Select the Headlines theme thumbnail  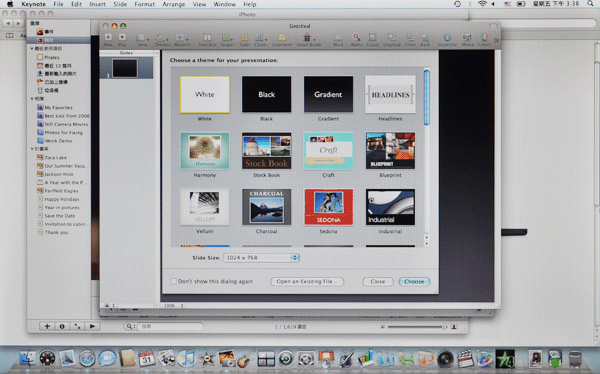(x=390, y=94)
